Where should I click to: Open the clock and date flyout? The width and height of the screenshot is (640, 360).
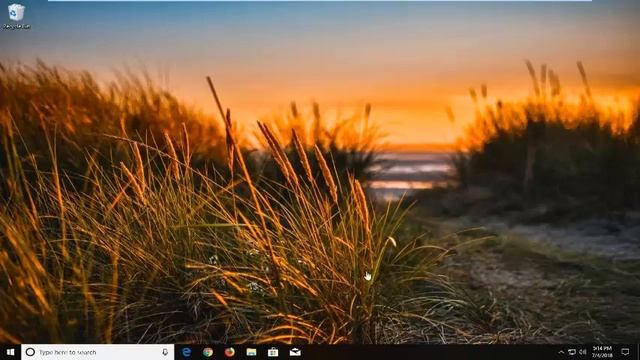click(602, 352)
